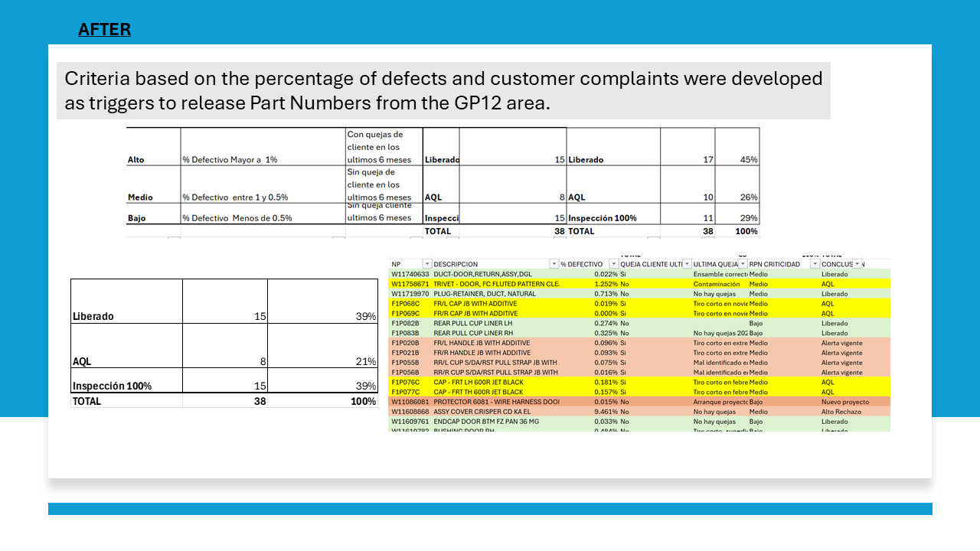Click part number F1P020B
980x551 pixels.
pyautogui.click(x=406, y=343)
